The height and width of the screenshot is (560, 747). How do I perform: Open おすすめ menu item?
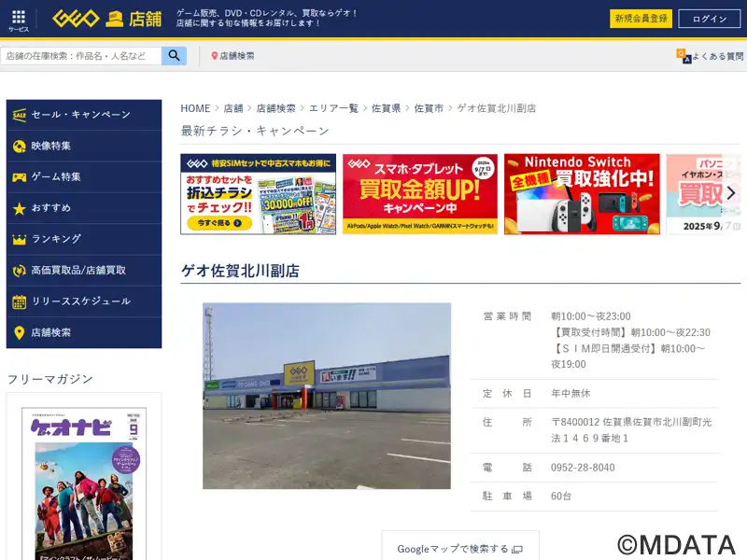84,208
